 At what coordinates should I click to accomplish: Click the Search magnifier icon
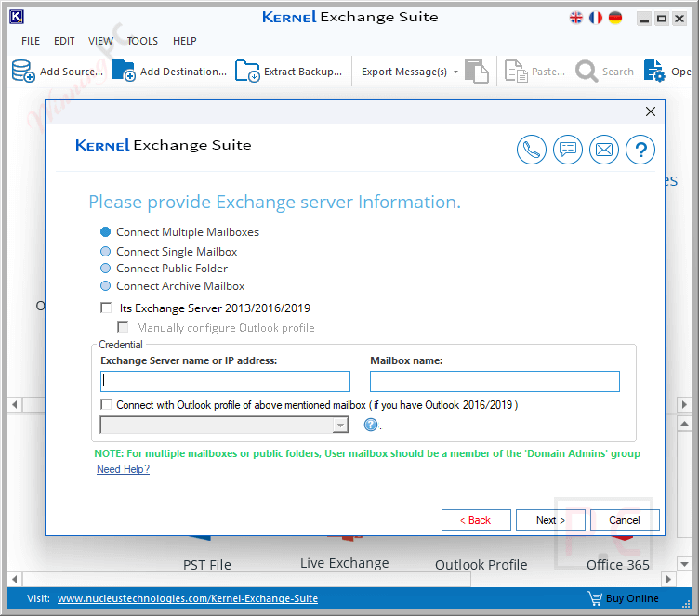587,72
